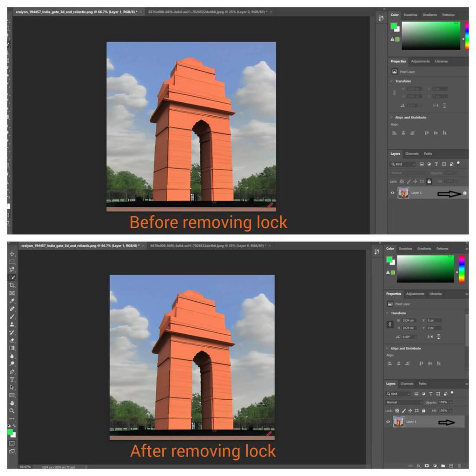Image resolution: width=476 pixels, height=476 pixels.
Task: Enable Lock transparent pixels
Action: pyautogui.click(x=397, y=411)
